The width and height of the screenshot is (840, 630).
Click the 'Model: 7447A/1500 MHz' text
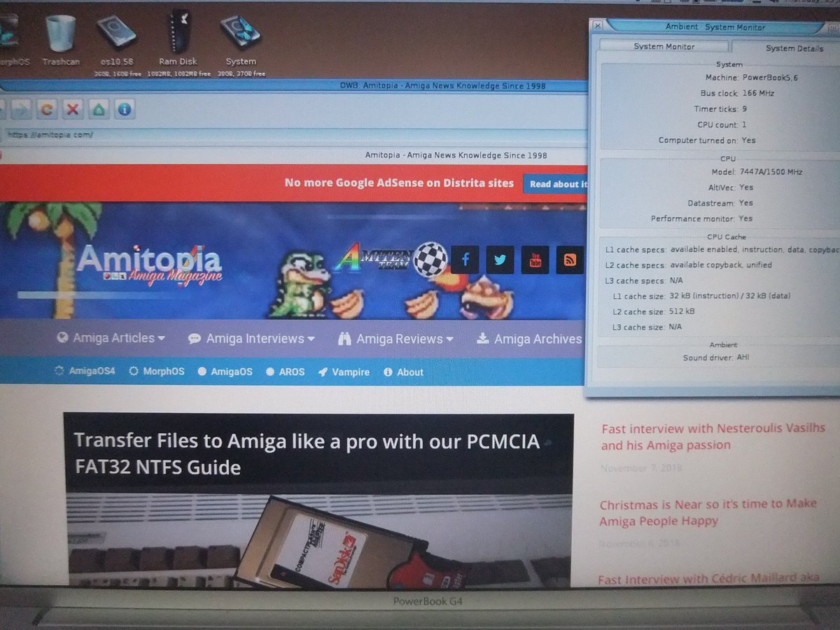point(756,171)
